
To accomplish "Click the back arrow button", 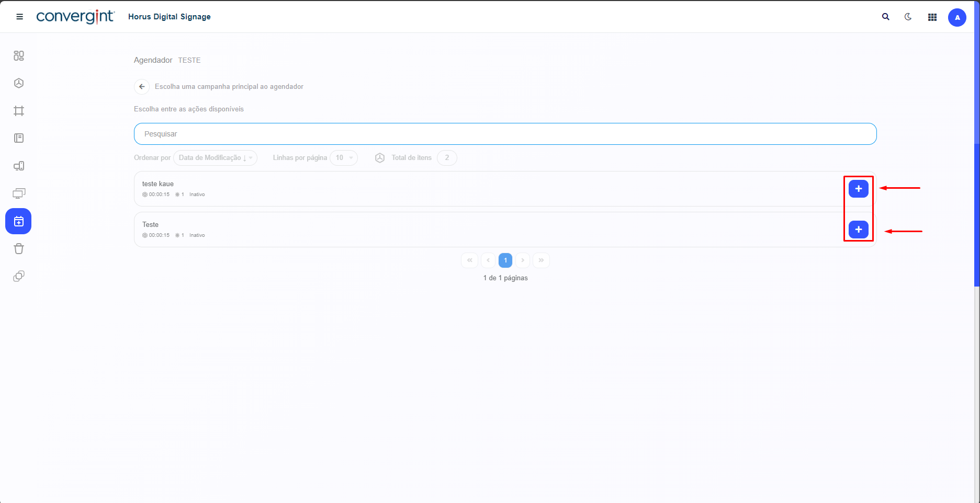I will (x=142, y=87).
